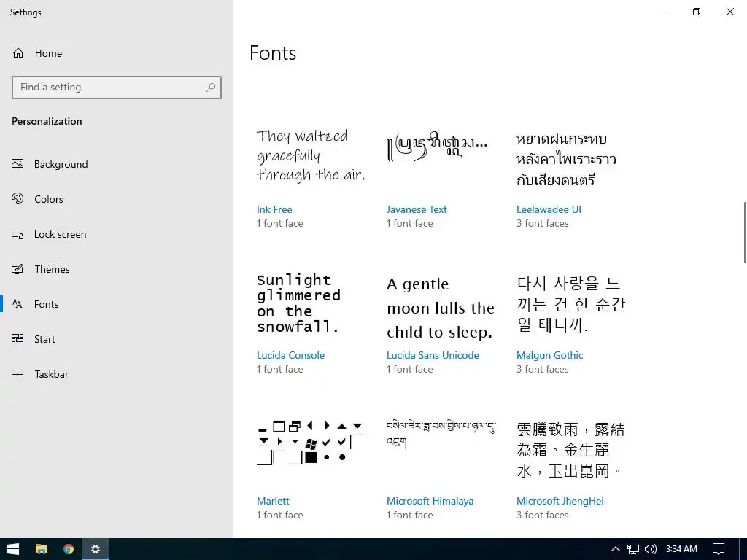Click '3 font faces' under Leelawadee UI
Image resolution: width=747 pixels, height=560 pixels.
click(x=543, y=223)
